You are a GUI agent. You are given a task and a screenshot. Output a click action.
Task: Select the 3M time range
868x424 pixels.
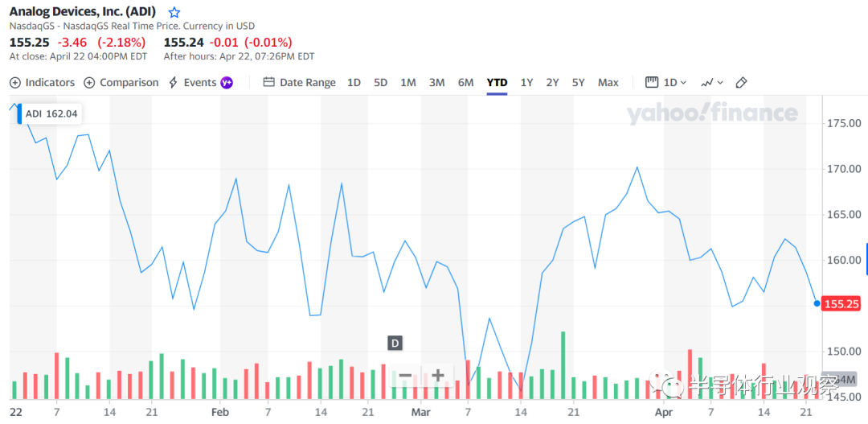(436, 83)
